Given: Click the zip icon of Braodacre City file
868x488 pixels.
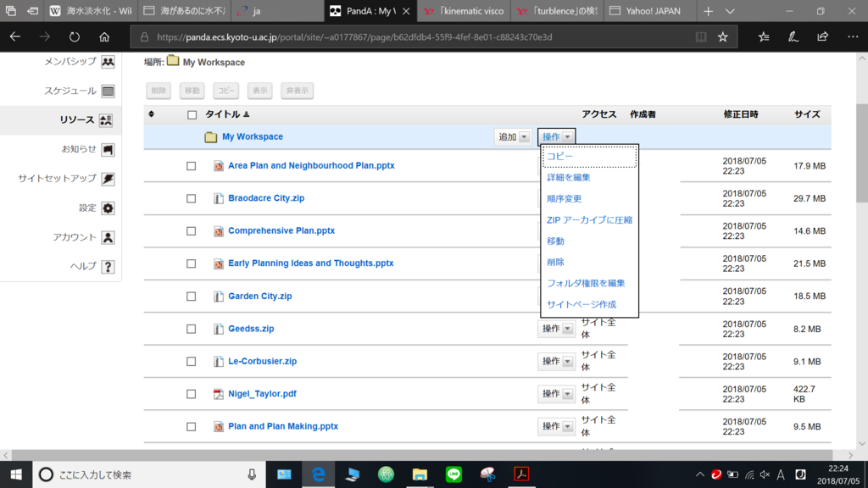Looking at the screenshot, I should (219, 198).
